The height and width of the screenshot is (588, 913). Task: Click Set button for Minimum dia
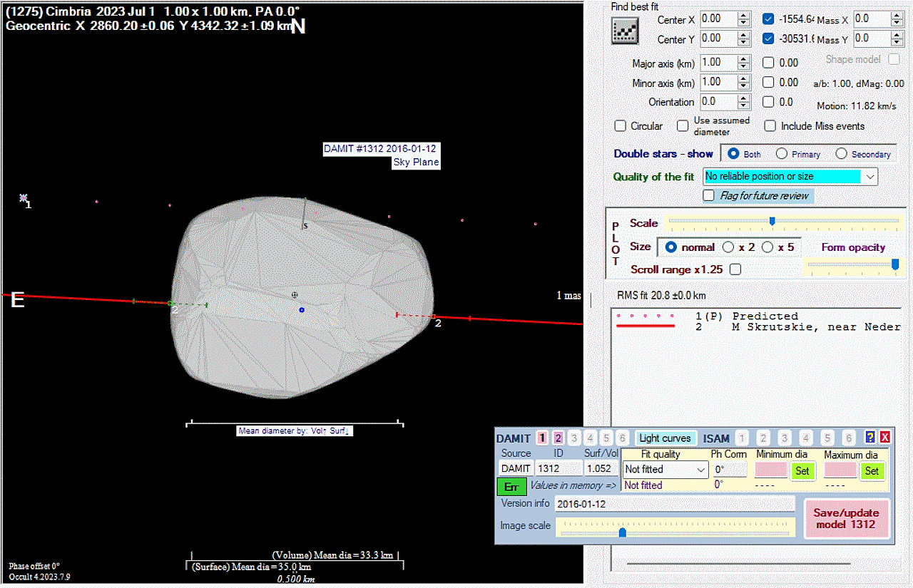pos(802,470)
